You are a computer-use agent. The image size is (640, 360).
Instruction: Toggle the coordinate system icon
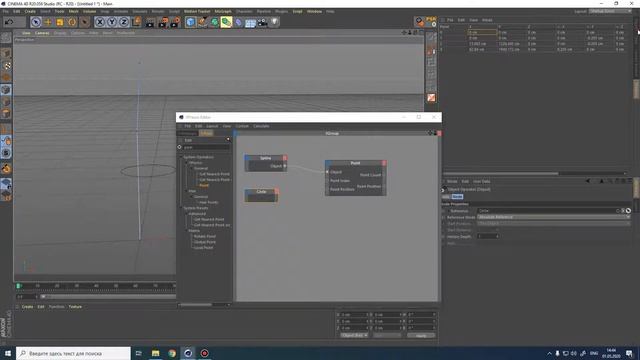coord(136,22)
